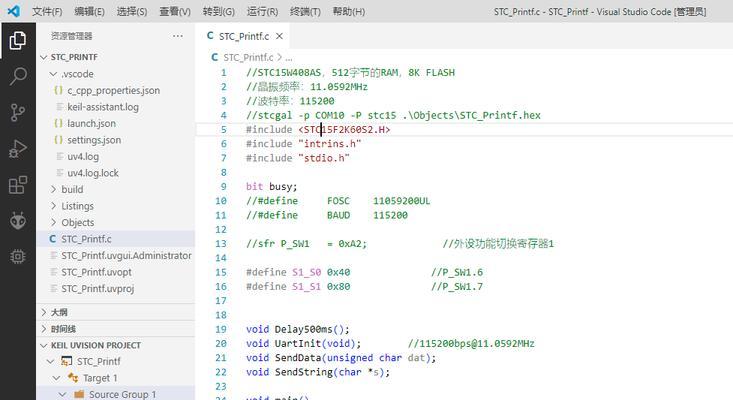Open the Extensions view icon

point(18,185)
